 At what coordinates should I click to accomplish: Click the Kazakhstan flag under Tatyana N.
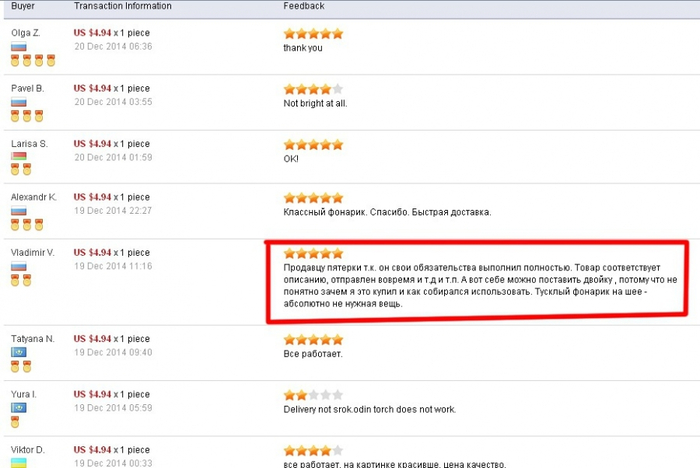pos(19,352)
